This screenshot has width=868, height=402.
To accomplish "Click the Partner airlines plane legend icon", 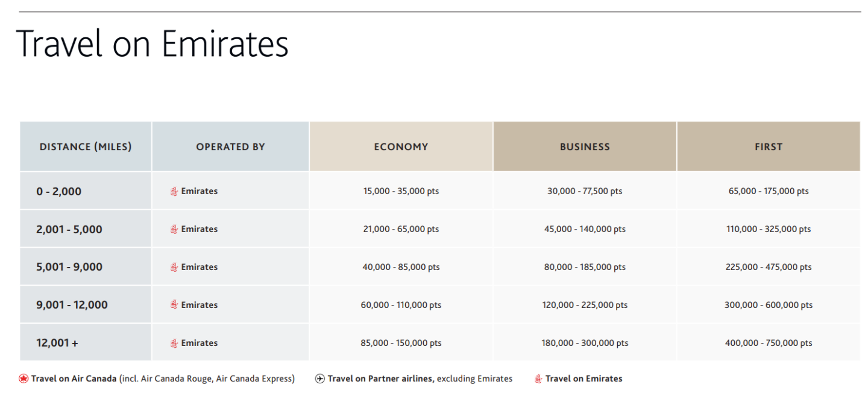I will [x=320, y=378].
